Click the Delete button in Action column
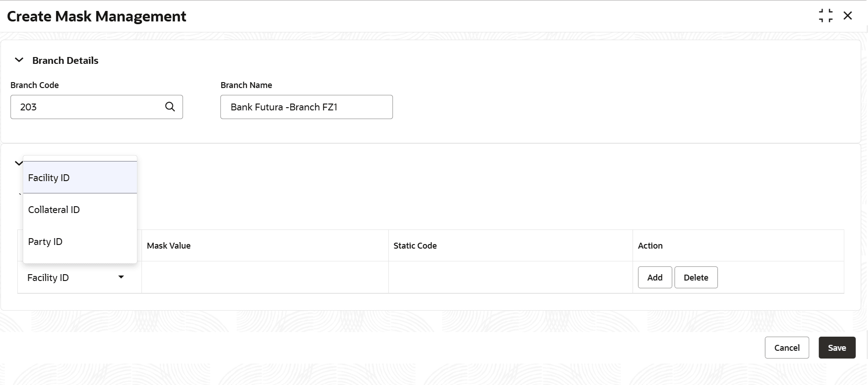Screen dimensions: 868x385 point(696,277)
